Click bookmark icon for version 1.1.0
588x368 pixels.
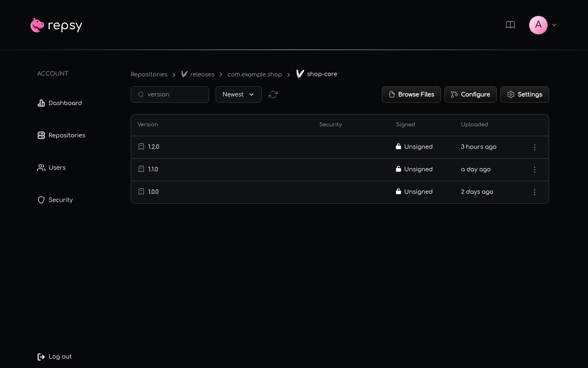tap(141, 169)
